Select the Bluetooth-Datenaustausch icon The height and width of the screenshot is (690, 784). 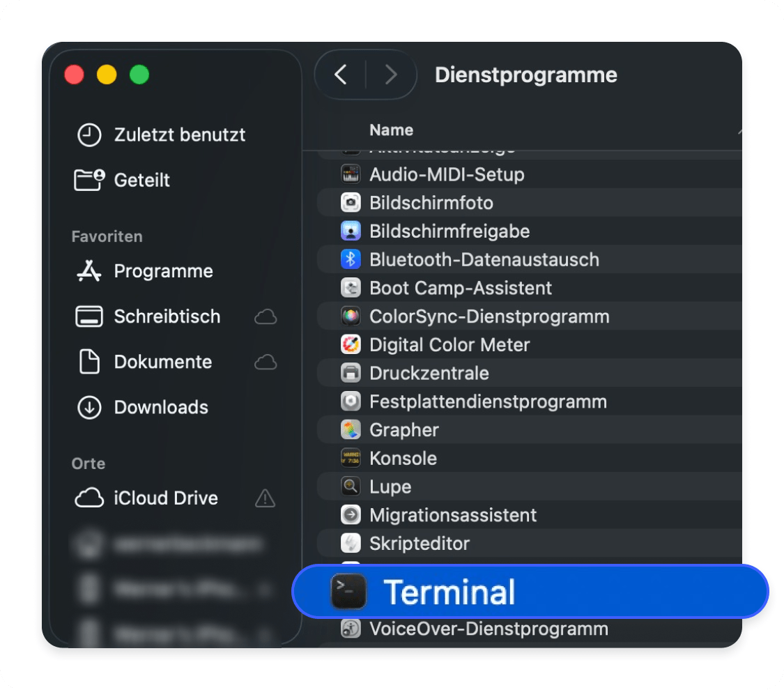click(x=351, y=259)
